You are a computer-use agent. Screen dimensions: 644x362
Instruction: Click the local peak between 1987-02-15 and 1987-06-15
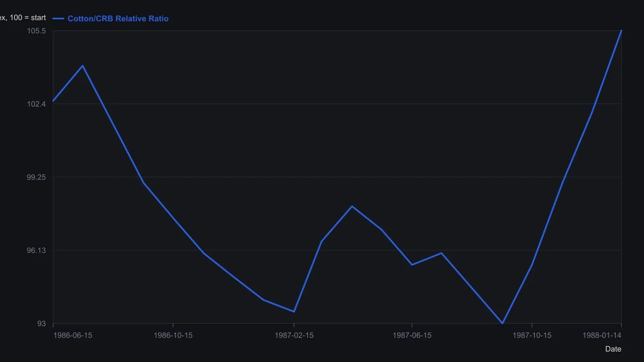click(x=352, y=206)
